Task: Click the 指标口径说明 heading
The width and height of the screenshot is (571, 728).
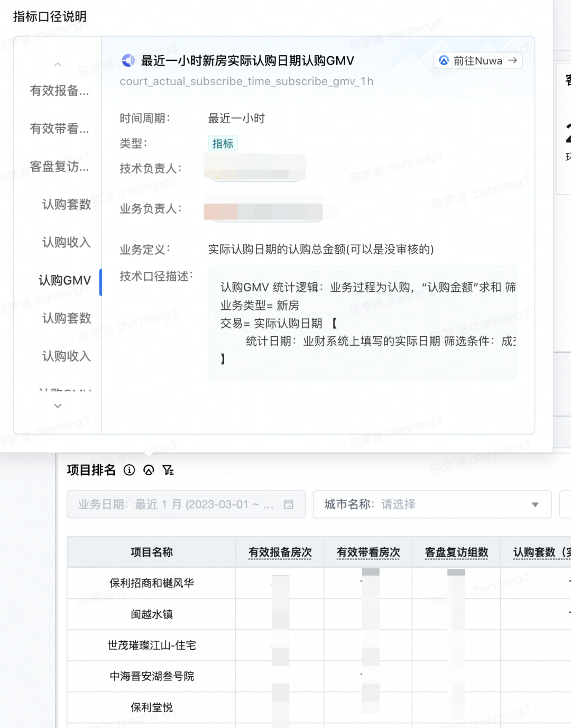Action: click(50, 16)
